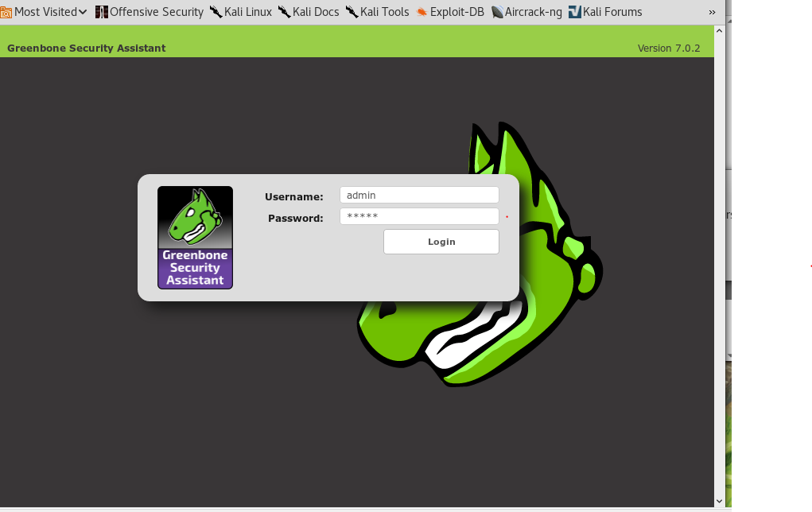The height and width of the screenshot is (512, 812).
Task: Click the page scrollbar down arrow
Action: coord(719,501)
